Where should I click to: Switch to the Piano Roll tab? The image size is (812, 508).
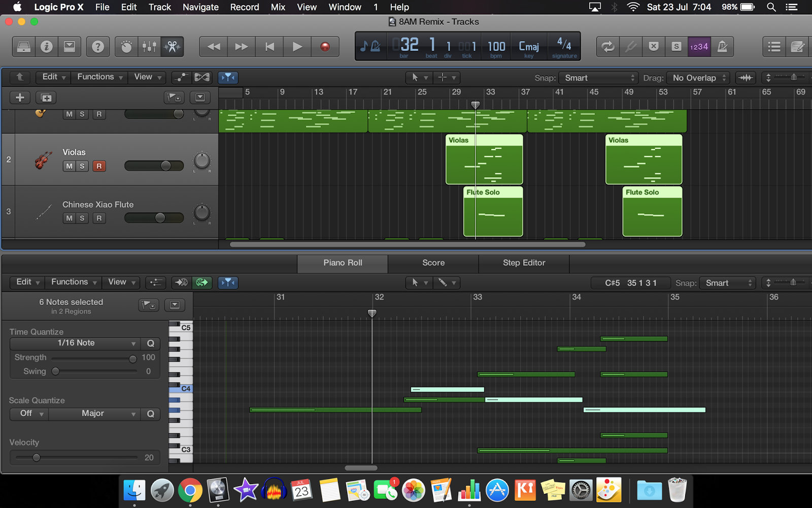(x=343, y=263)
